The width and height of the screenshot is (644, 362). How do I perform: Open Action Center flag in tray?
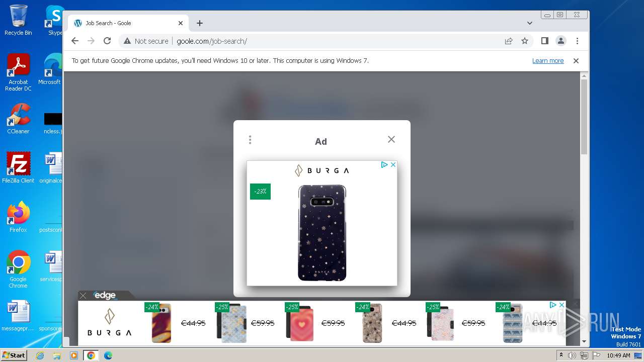(596, 355)
